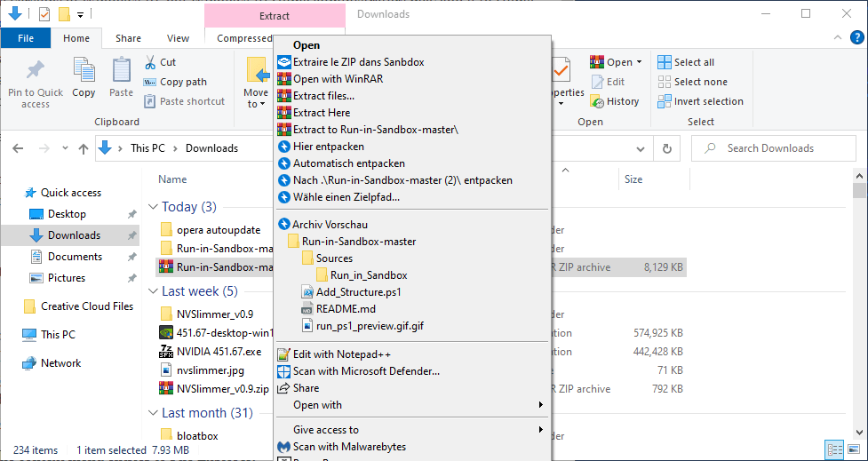Click the Back navigation arrow
This screenshot has width=868, height=461.
18,148
